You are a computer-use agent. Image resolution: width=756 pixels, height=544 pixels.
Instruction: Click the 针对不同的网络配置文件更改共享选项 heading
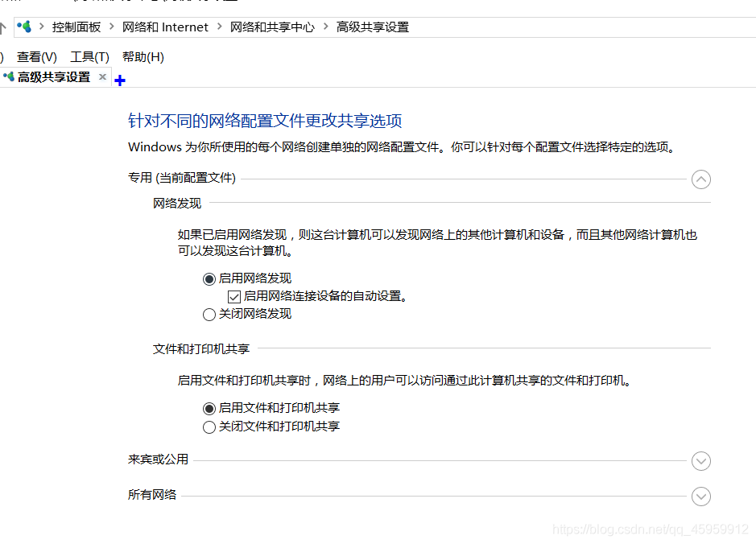click(265, 121)
